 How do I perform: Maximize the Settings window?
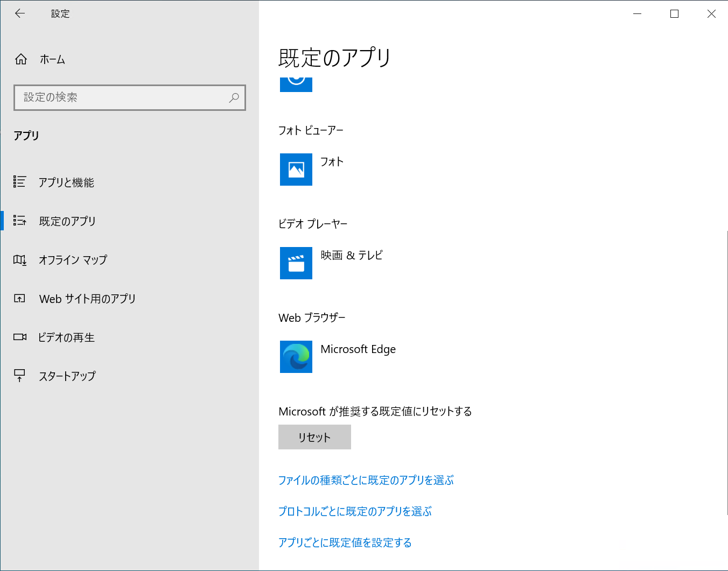[674, 14]
